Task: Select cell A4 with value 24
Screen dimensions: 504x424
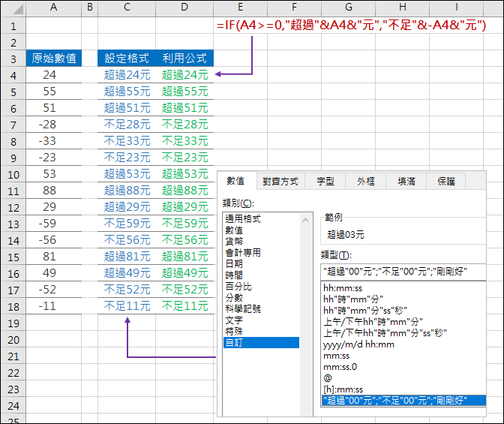Action: (54, 75)
